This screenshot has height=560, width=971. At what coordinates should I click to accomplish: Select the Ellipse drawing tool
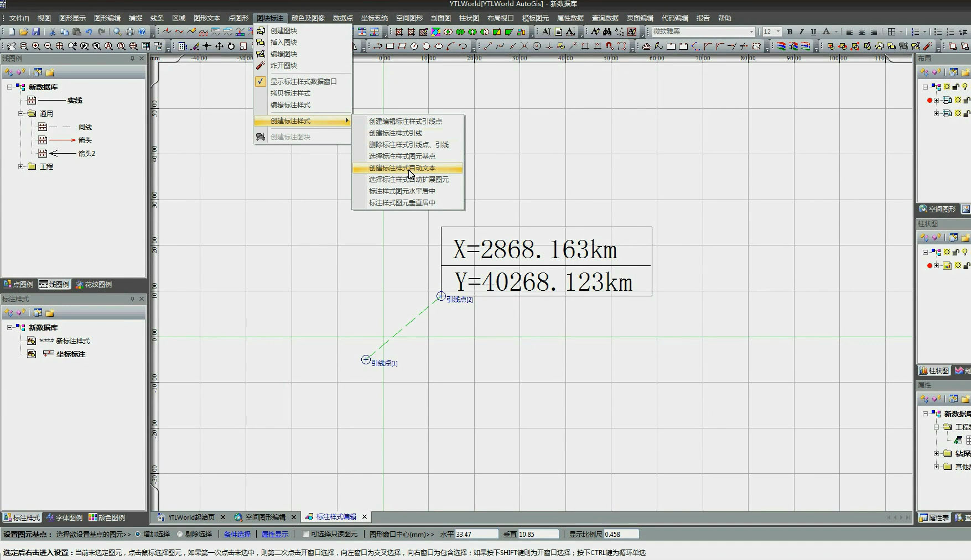(439, 46)
